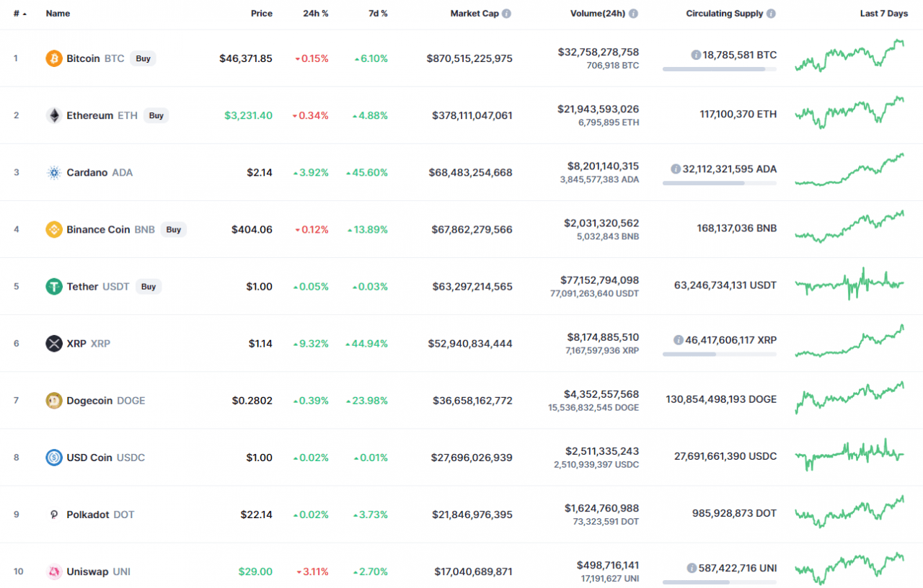Click the Ethereum price $3,231.40
The height and width of the screenshot is (588, 923).
[x=248, y=115]
